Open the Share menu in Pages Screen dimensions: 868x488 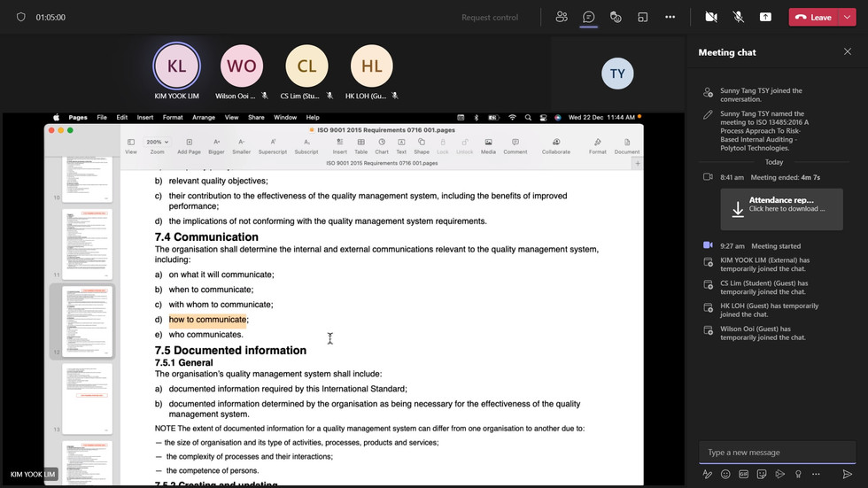click(x=256, y=117)
